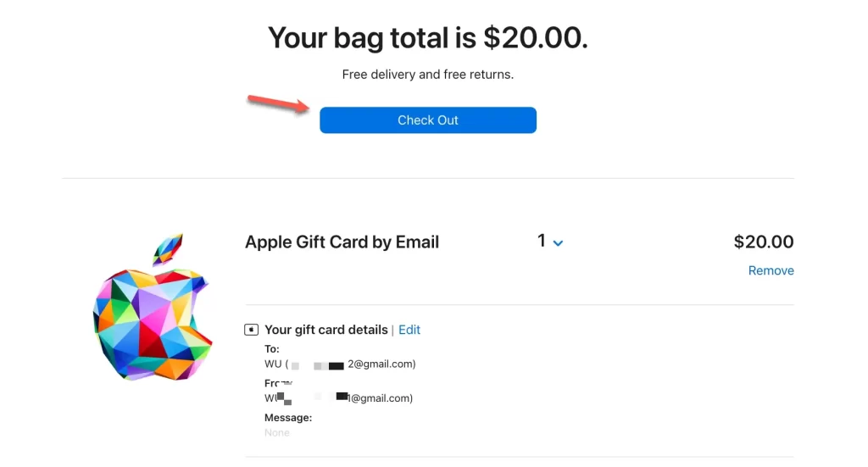Viewport: 868px width, 467px height.
Task: Edit the gift card details
Action: [409, 330]
